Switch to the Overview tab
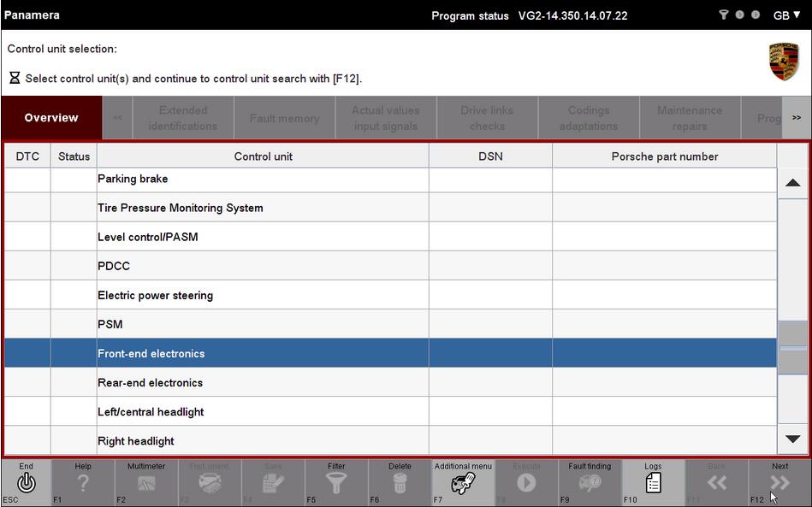 51,118
